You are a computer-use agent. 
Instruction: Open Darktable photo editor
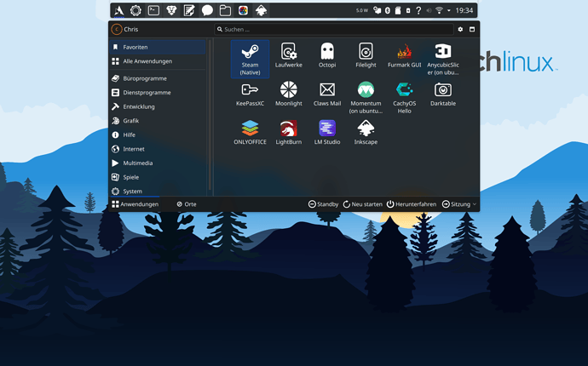tap(442, 94)
